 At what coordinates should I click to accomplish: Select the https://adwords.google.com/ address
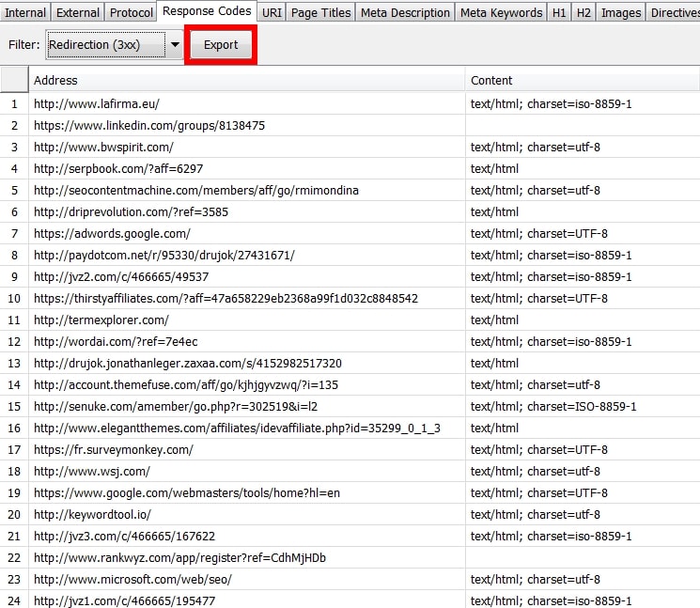[x=112, y=234]
